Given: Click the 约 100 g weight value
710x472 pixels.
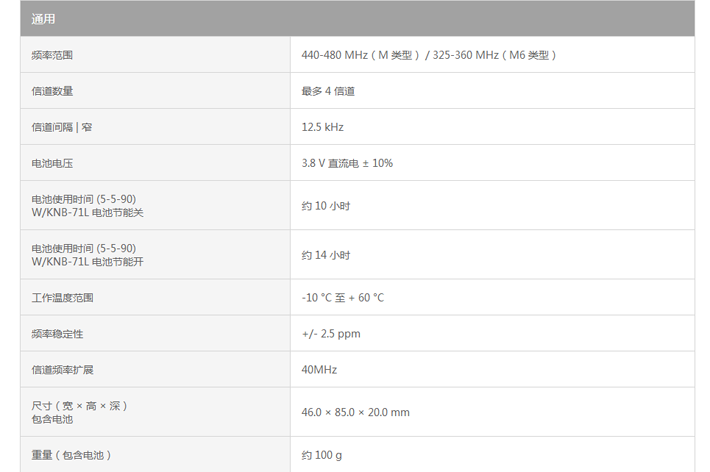Looking at the screenshot, I should point(321,455).
